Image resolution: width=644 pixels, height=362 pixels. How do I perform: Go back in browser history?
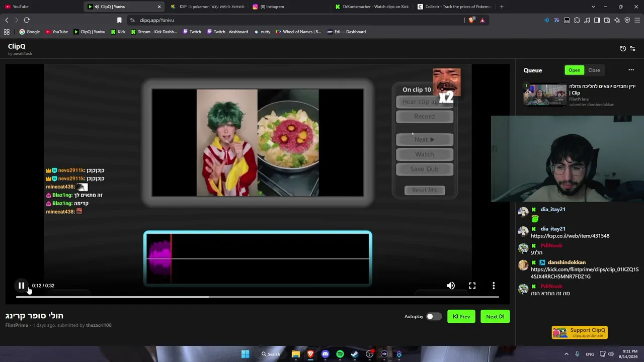pyautogui.click(x=7, y=20)
